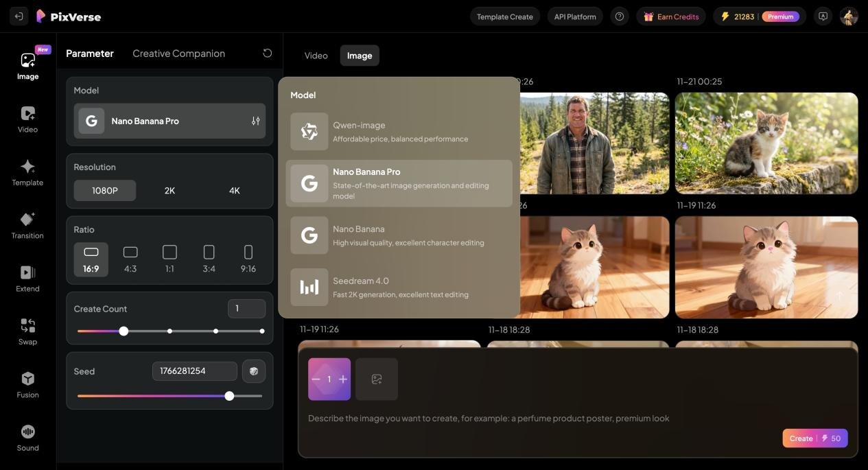This screenshot has height=470, width=868.
Task: Select the Transition tool icon
Action: coord(27,225)
